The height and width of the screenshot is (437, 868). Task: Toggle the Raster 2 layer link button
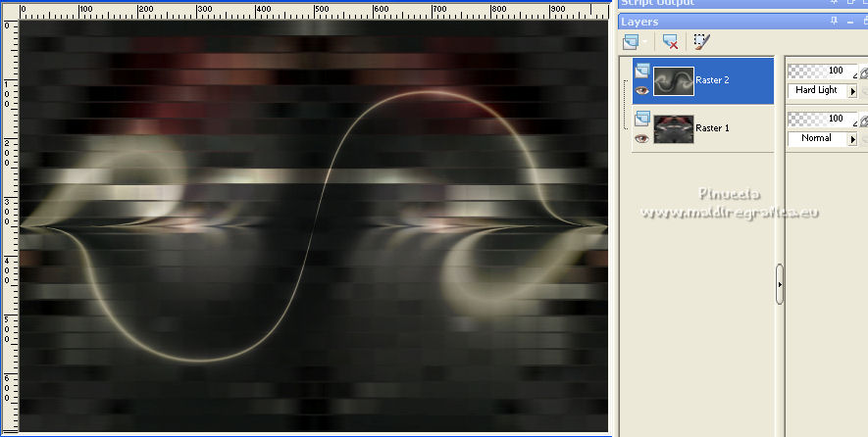863,72
